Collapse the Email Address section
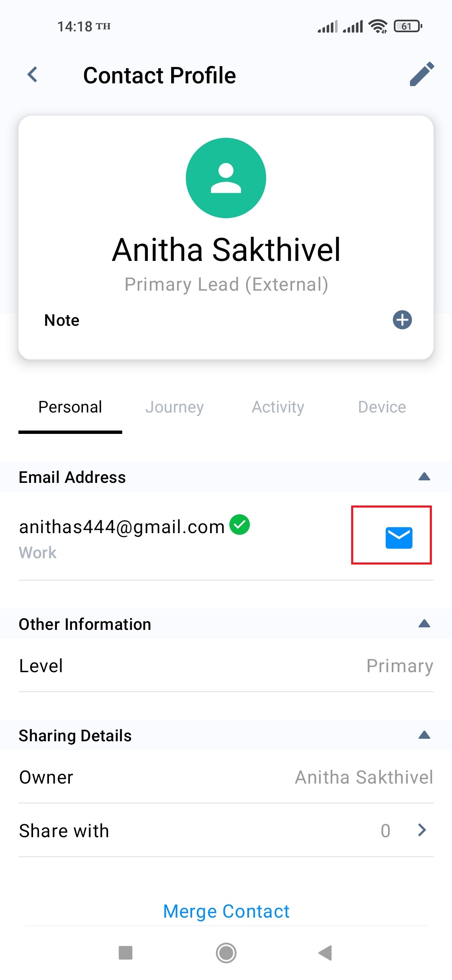 [x=424, y=477]
